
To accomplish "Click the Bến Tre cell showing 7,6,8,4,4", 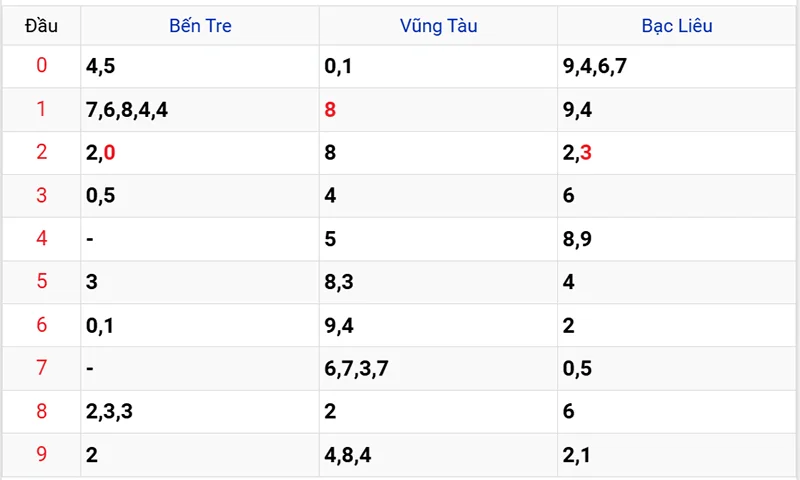I will [127, 110].
